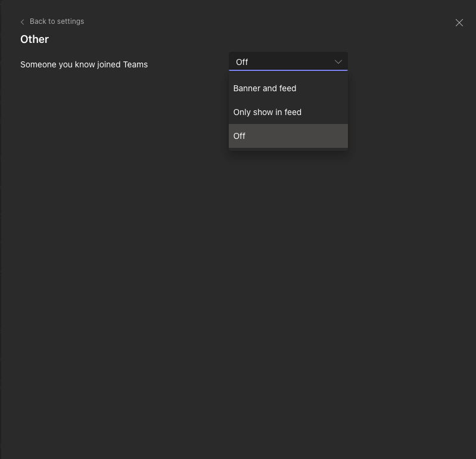Turn off Someone you know joined notifications
Screen dimensions: 476x459
pyautogui.click(x=288, y=136)
